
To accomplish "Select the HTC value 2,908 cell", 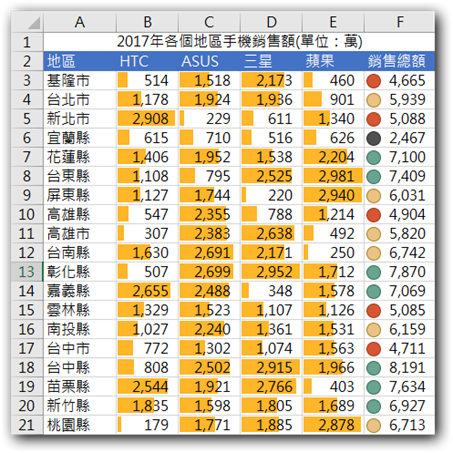I will point(147,119).
